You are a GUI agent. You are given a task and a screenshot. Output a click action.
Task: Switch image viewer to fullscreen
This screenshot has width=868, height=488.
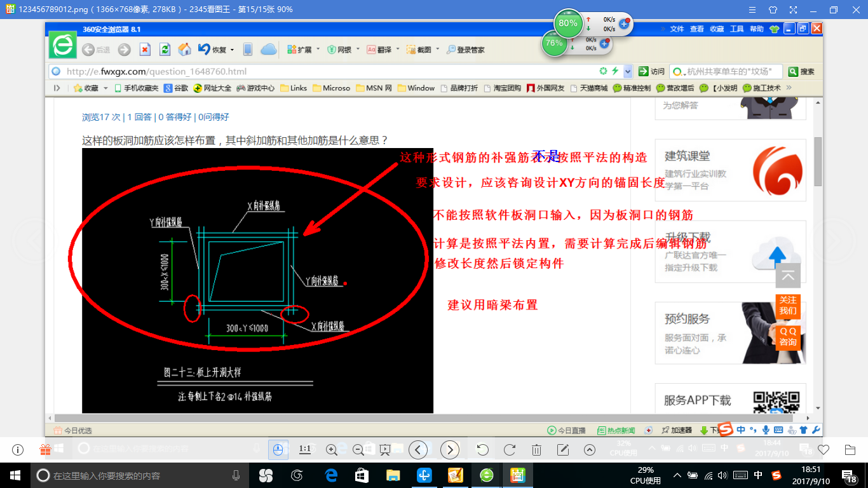793,10
